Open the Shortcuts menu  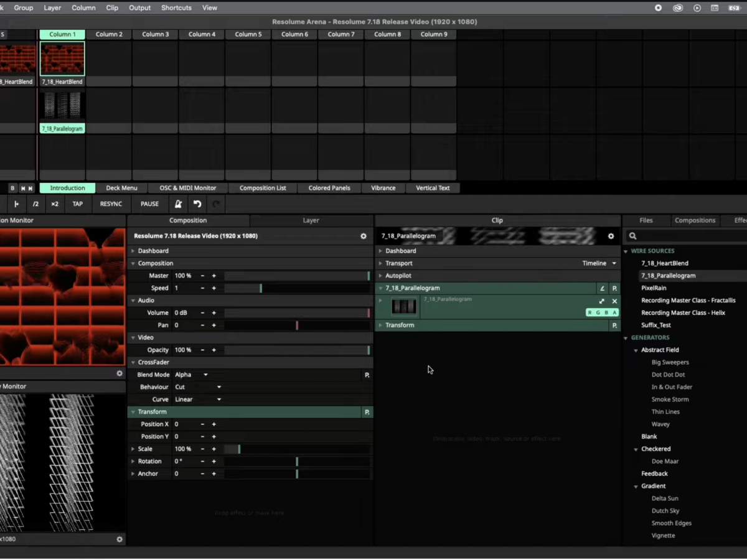(176, 8)
